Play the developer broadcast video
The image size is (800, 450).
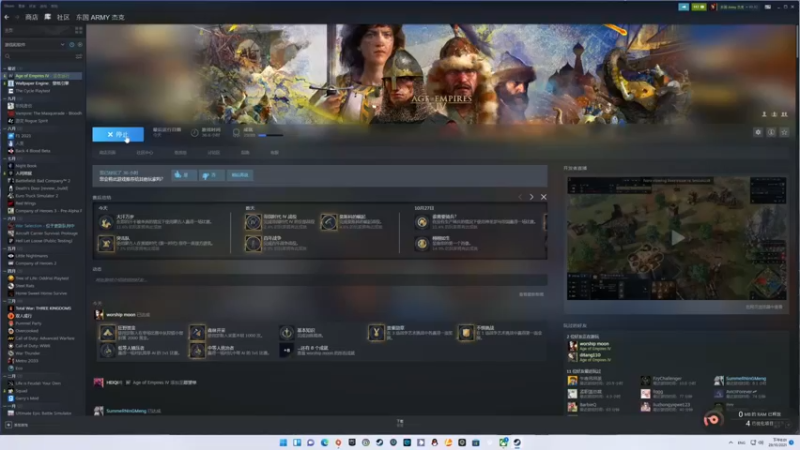click(677, 238)
